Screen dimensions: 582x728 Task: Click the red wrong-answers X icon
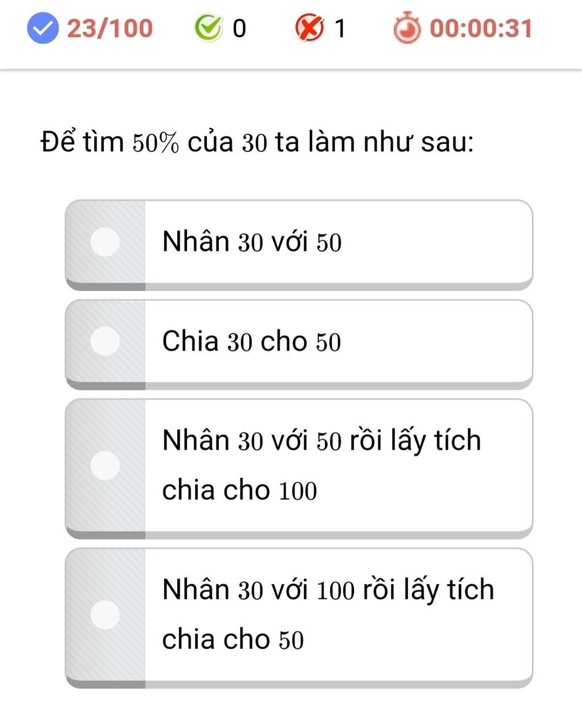point(309,28)
